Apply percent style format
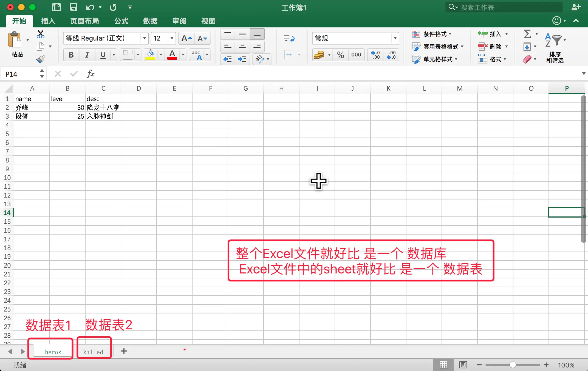 pos(341,55)
